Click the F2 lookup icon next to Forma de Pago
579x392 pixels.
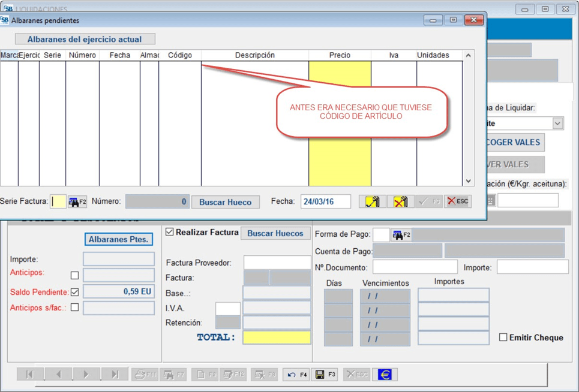400,235
